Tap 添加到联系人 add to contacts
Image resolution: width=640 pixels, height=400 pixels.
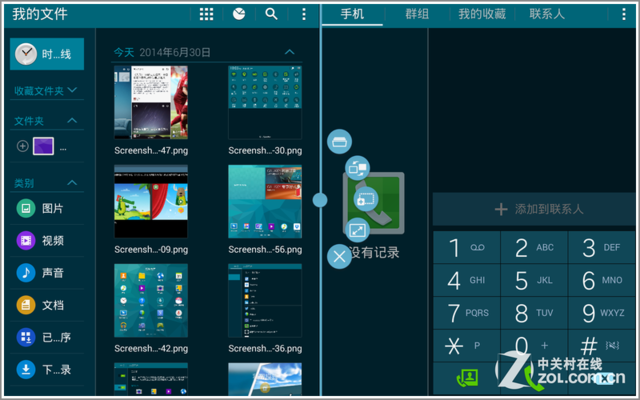click(x=534, y=209)
